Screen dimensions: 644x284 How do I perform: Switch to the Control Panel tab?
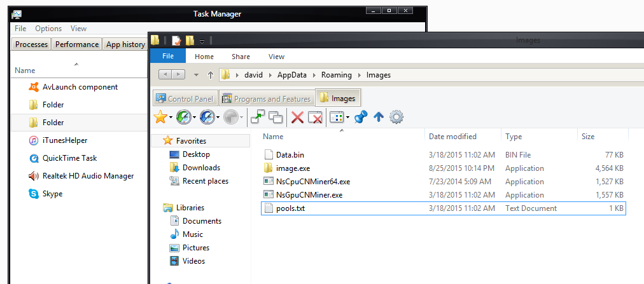tap(185, 98)
